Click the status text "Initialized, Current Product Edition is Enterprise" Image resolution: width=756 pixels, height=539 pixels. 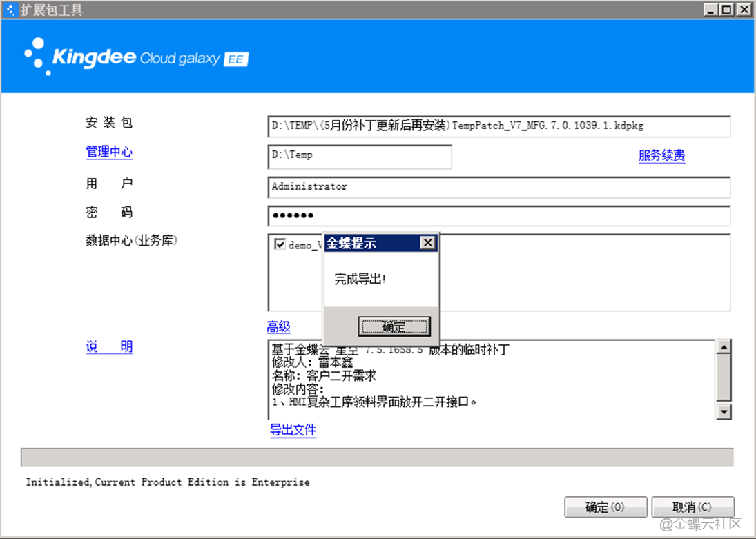[168, 482]
